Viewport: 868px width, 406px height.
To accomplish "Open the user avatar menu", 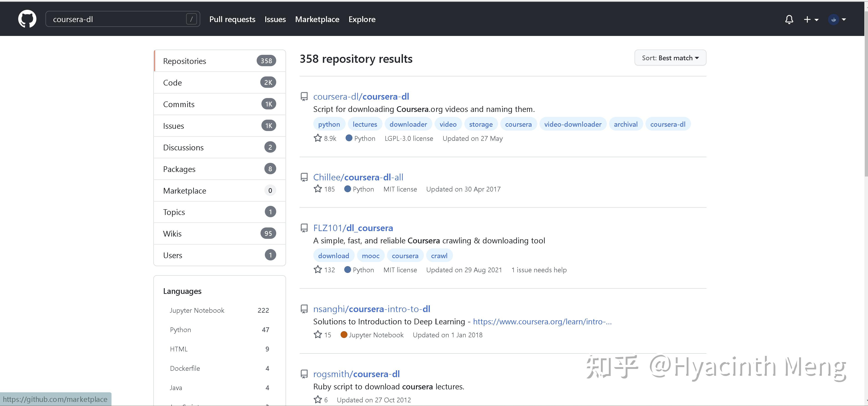I will point(837,20).
